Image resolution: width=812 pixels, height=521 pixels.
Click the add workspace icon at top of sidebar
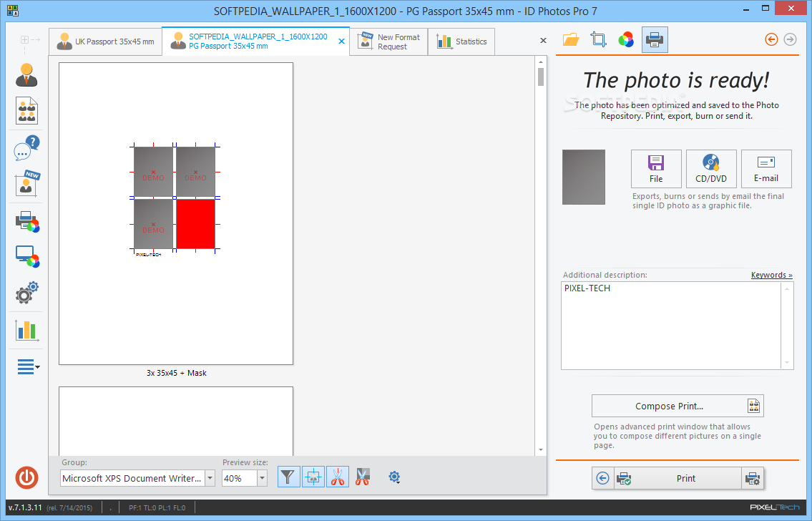coord(24,39)
